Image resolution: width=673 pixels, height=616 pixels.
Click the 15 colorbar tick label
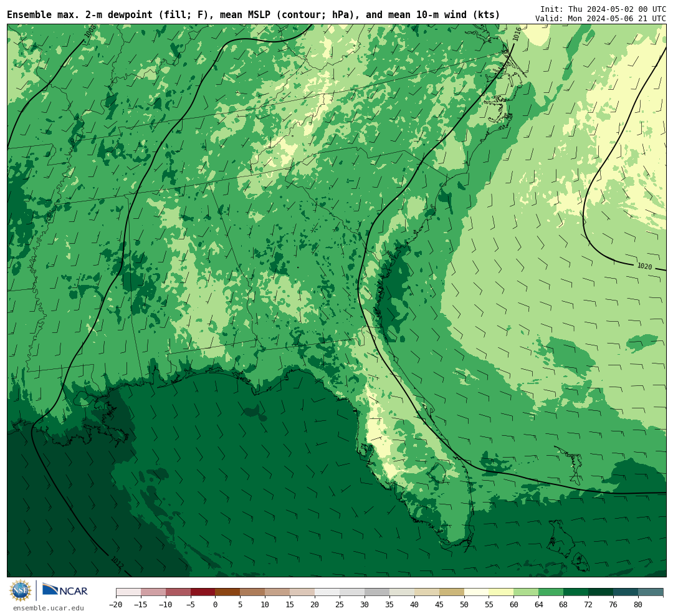tap(290, 605)
